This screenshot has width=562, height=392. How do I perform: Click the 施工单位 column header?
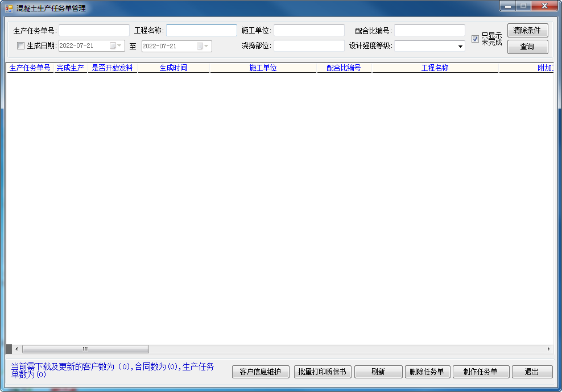coord(263,68)
